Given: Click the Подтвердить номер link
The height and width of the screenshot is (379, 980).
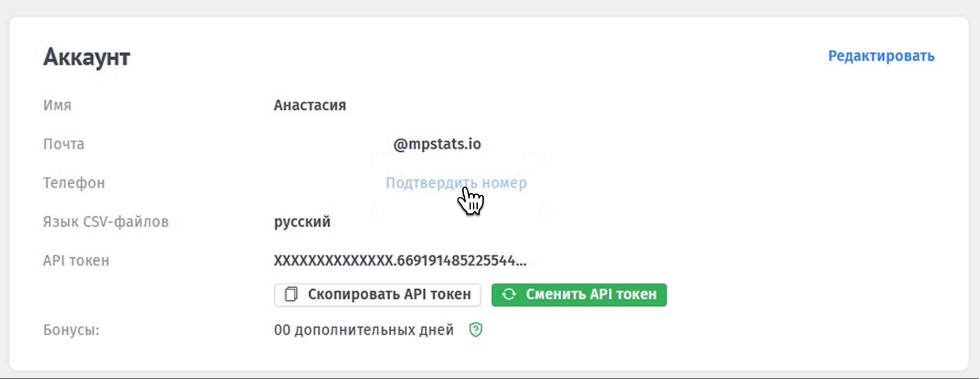Looking at the screenshot, I should [x=456, y=183].
